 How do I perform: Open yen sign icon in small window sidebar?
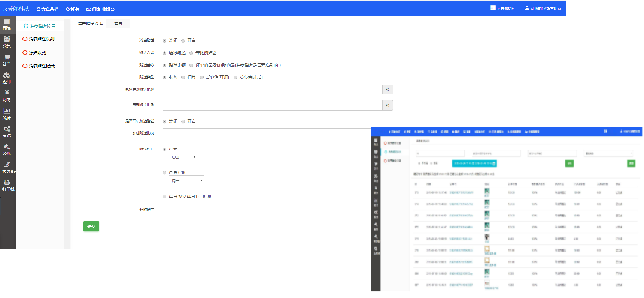(376, 189)
